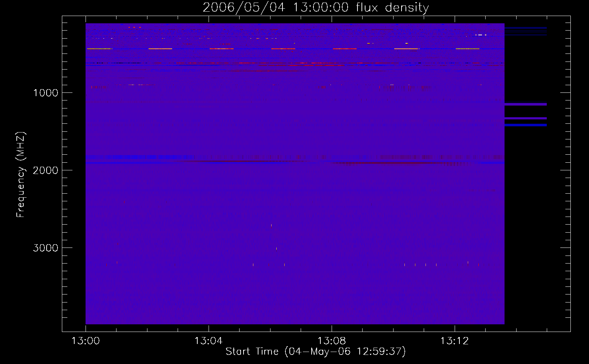Click the 13:00 time tick label
The width and height of the screenshot is (589, 364).
[86, 341]
